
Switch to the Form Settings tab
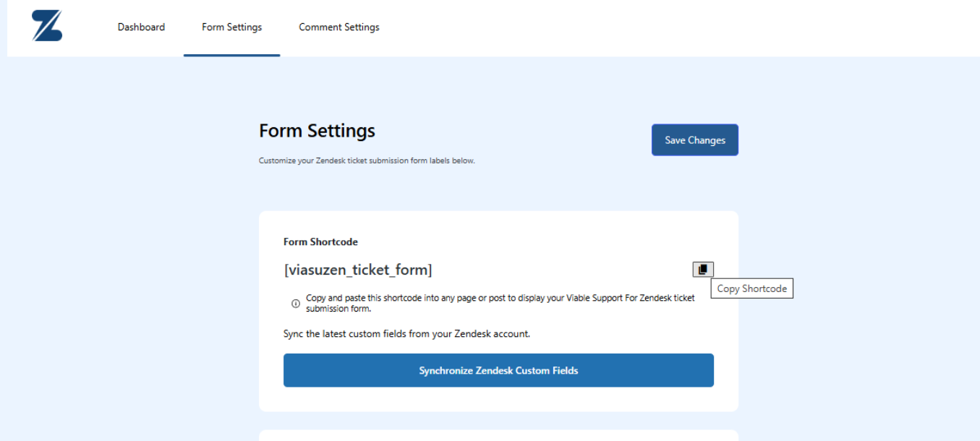coord(231,27)
